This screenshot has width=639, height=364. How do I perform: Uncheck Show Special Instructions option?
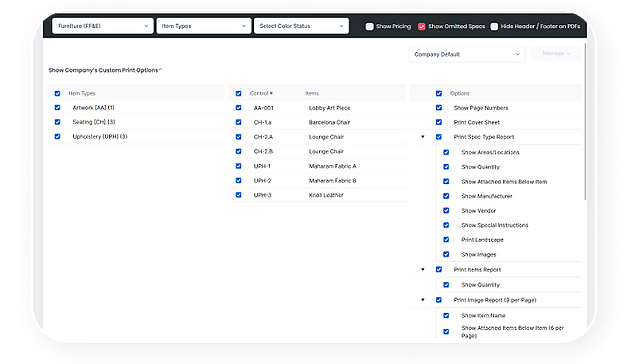[446, 225]
